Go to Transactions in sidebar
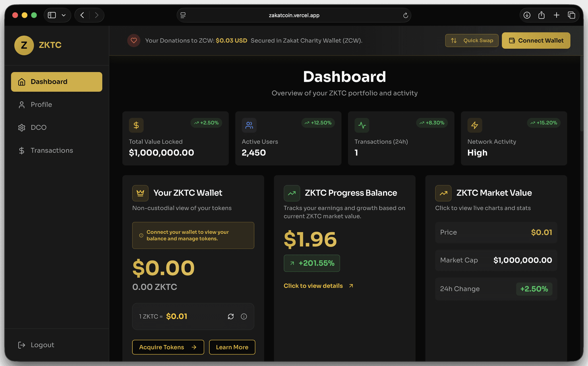The width and height of the screenshot is (588, 366). (x=52, y=151)
